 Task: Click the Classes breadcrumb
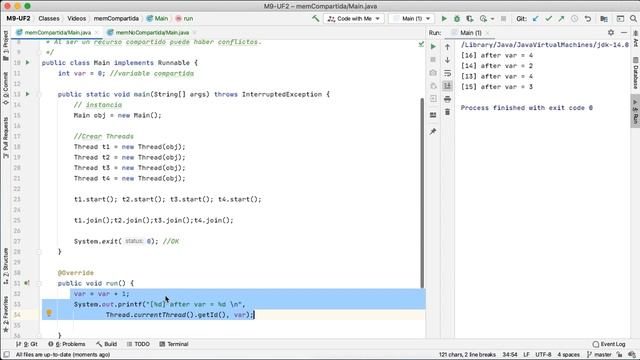[x=49, y=18]
